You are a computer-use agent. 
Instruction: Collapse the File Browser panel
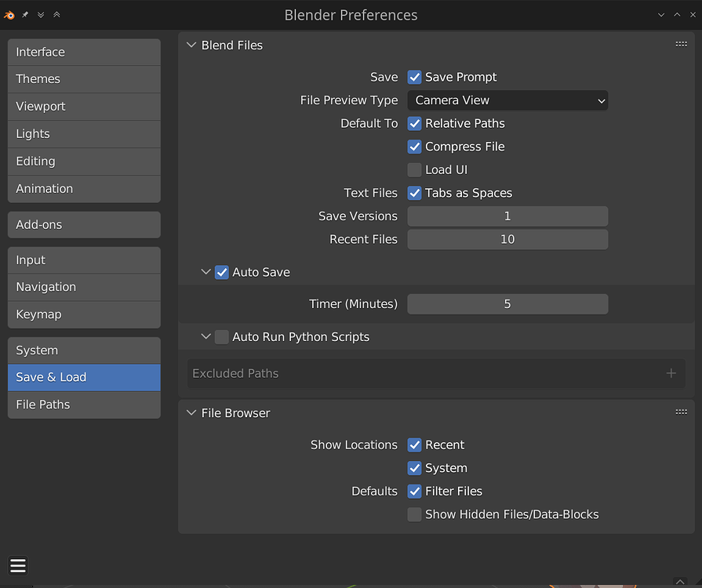[x=191, y=412]
